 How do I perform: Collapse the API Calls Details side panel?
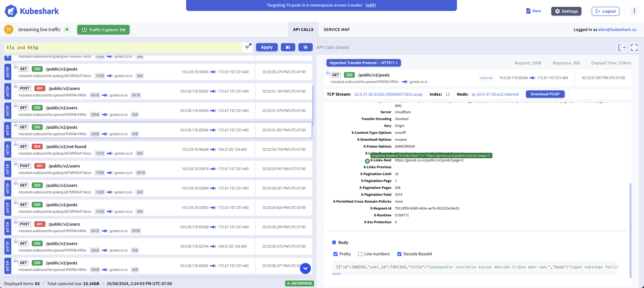622,48
